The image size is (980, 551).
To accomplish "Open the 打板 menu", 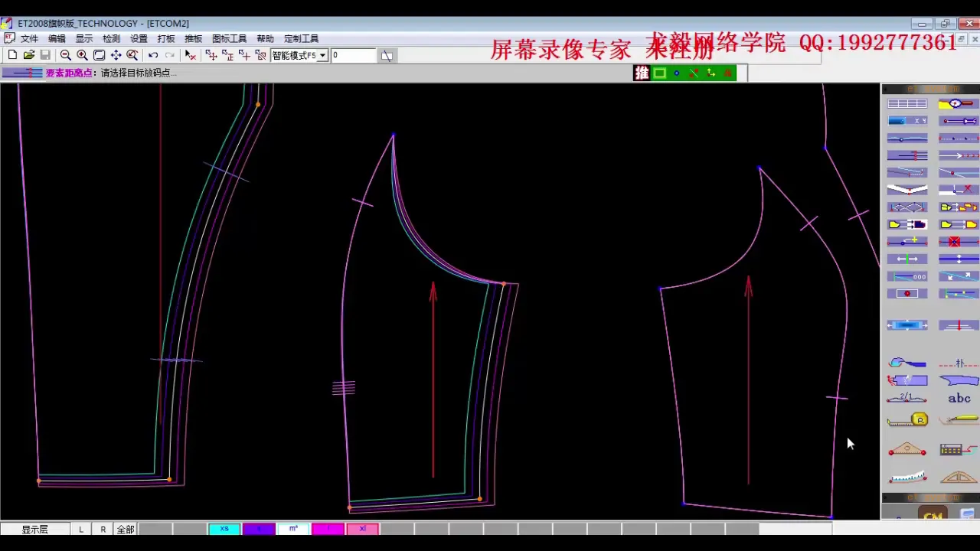I will (166, 38).
